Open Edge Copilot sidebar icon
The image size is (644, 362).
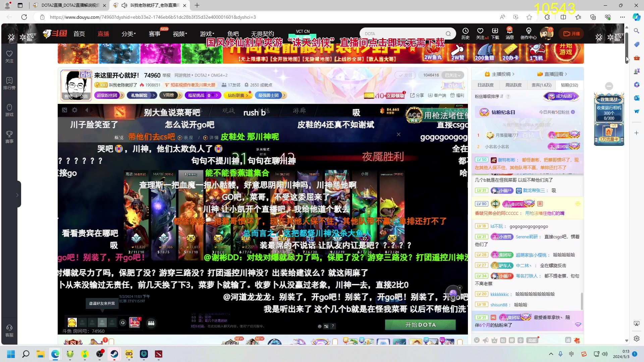[636, 17]
